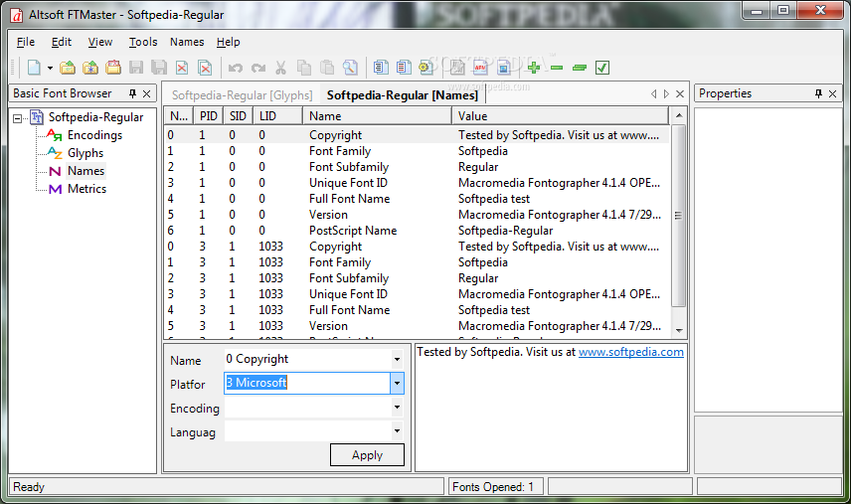Viewport: 851px width, 504px height.
Task: Click the AFM file toolbar icon
Action: pyautogui.click(x=480, y=68)
